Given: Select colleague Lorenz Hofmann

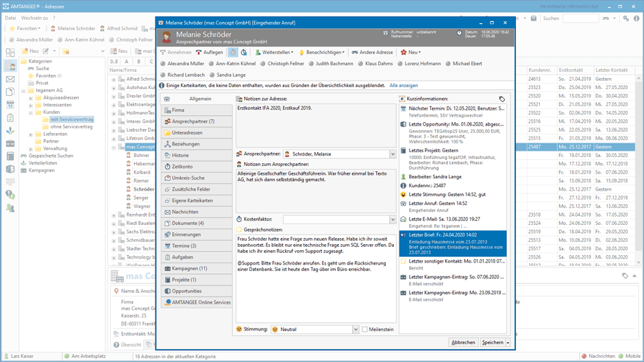Looking at the screenshot, I should (419, 64).
